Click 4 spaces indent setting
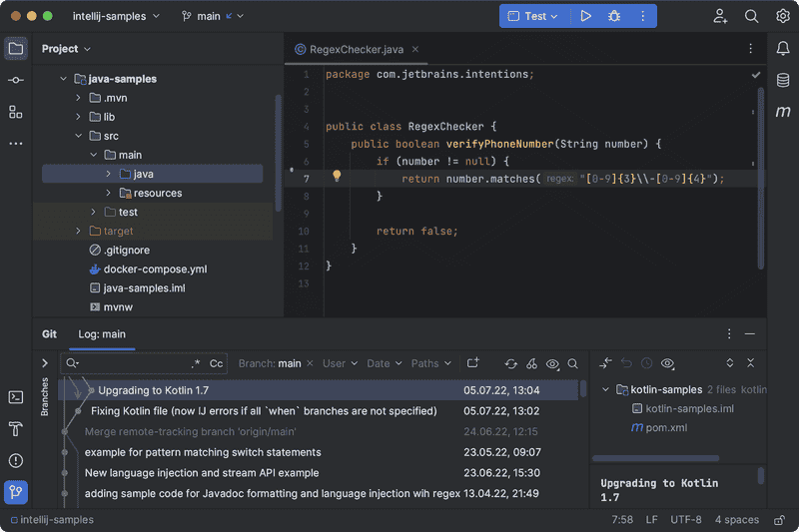799x532 pixels. pyautogui.click(x=736, y=520)
